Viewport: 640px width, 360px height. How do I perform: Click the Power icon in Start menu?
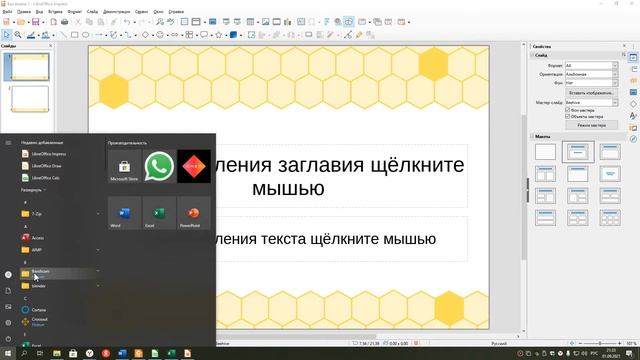point(8,339)
